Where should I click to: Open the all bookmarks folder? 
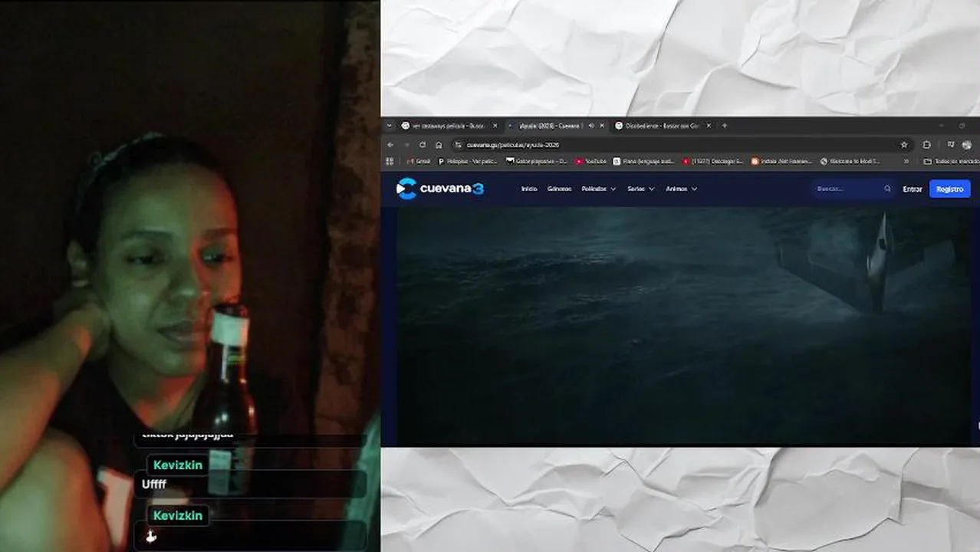(952, 162)
